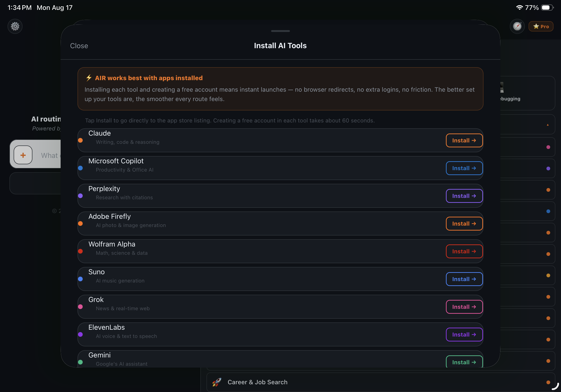This screenshot has width=561, height=392.
Task: Click 'Productivity & Office AI' subtitle
Action: 125,170
